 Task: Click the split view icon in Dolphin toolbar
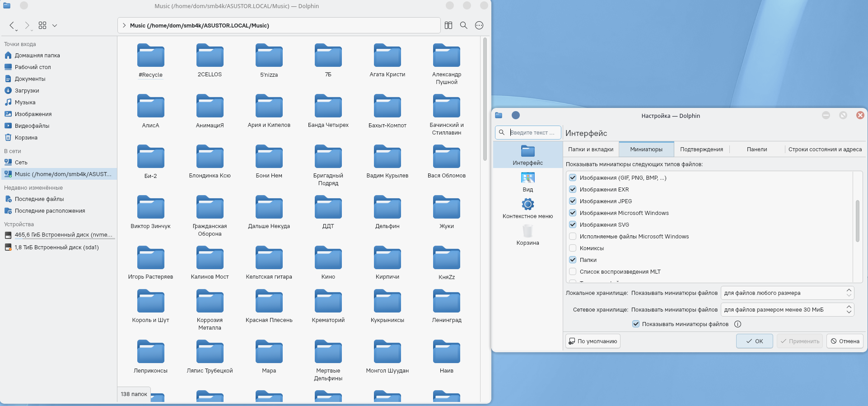[x=448, y=25]
